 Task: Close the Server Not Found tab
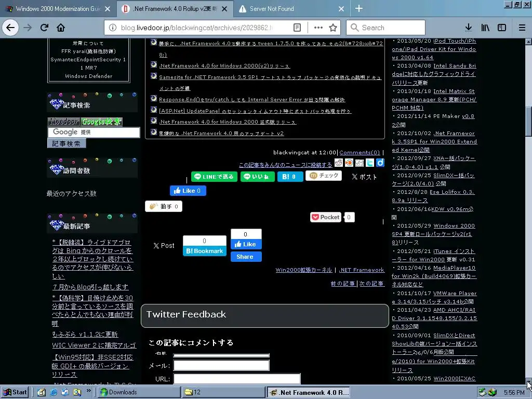coord(341,9)
